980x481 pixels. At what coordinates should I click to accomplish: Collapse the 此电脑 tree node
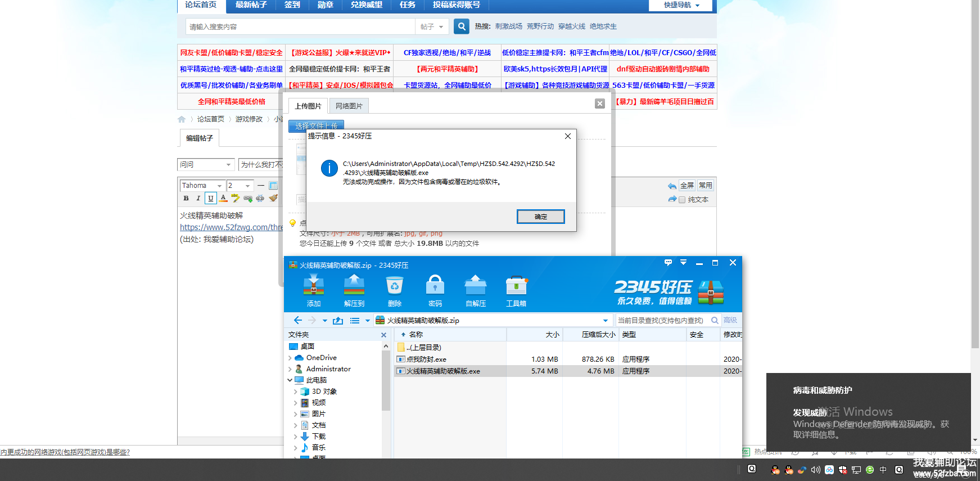pos(290,380)
